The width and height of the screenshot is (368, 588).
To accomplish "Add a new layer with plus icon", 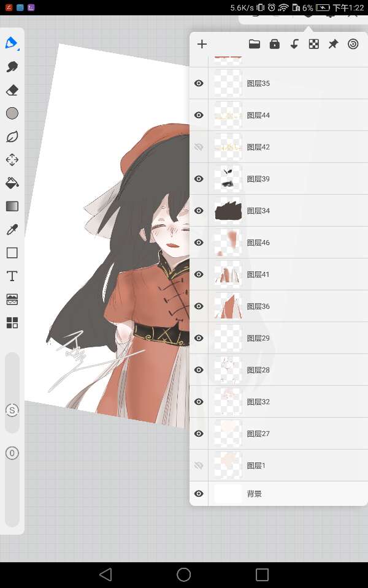I will coord(202,44).
